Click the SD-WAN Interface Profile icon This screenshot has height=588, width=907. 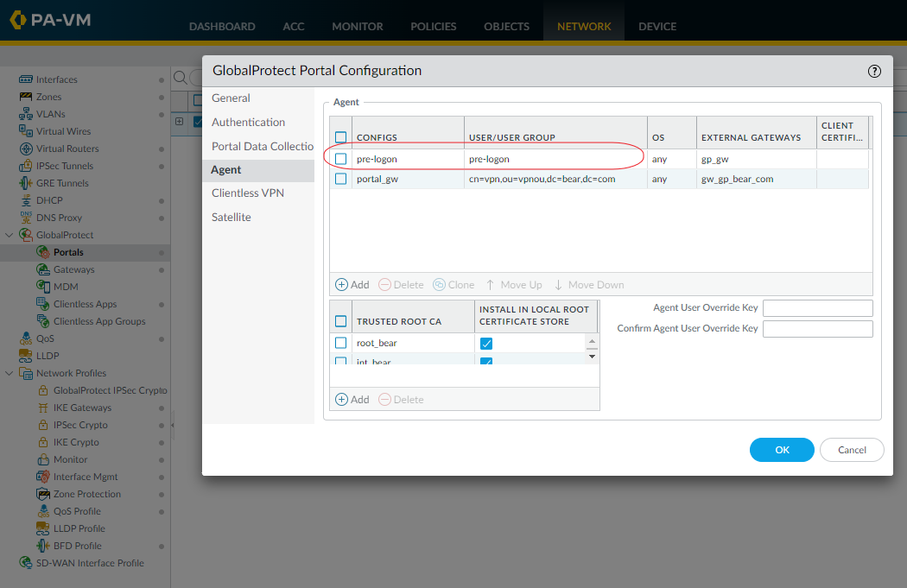pos(26,563)
